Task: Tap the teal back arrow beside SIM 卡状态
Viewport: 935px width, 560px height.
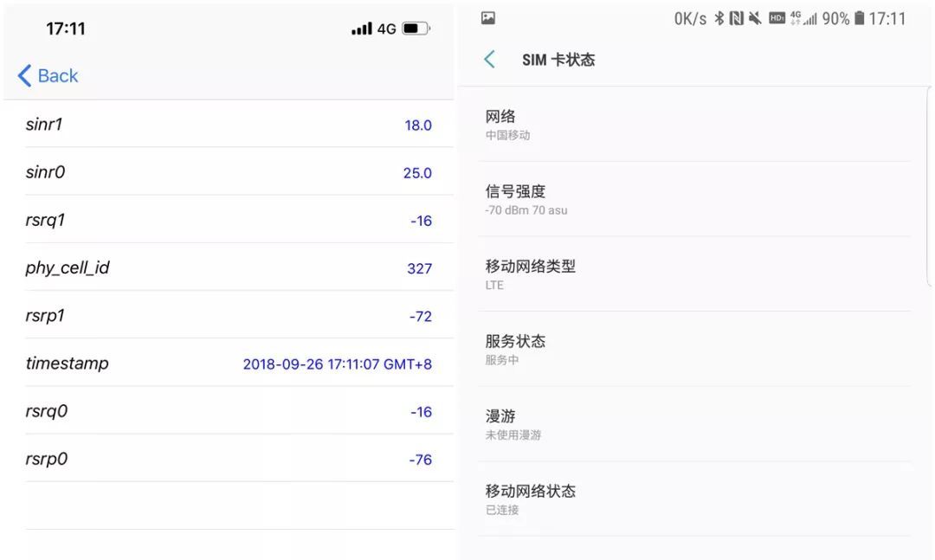Action: click(489, 59)
